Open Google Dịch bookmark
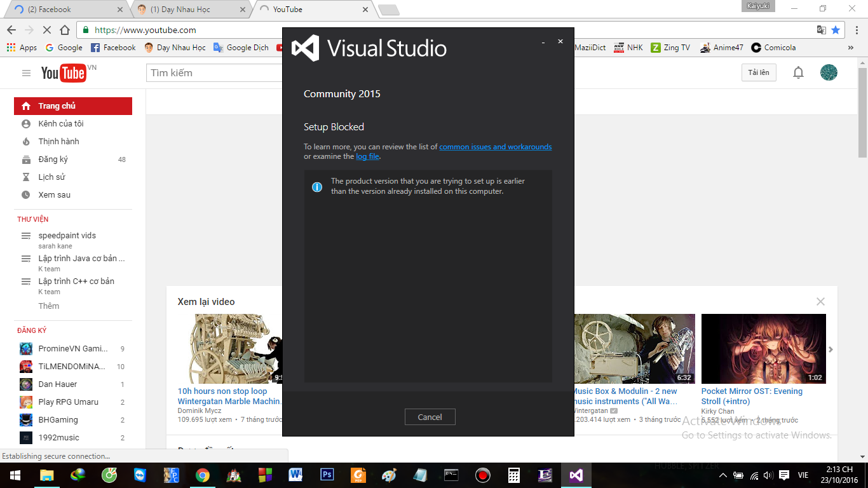 click(241, 48)
